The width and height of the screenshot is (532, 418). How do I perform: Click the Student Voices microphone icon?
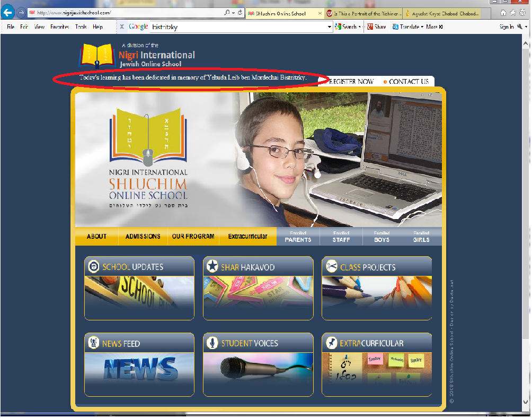click(x=212, y=343)
